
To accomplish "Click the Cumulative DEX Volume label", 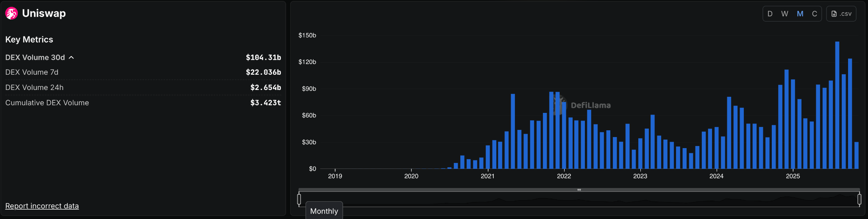I will [x=47, y=103].
